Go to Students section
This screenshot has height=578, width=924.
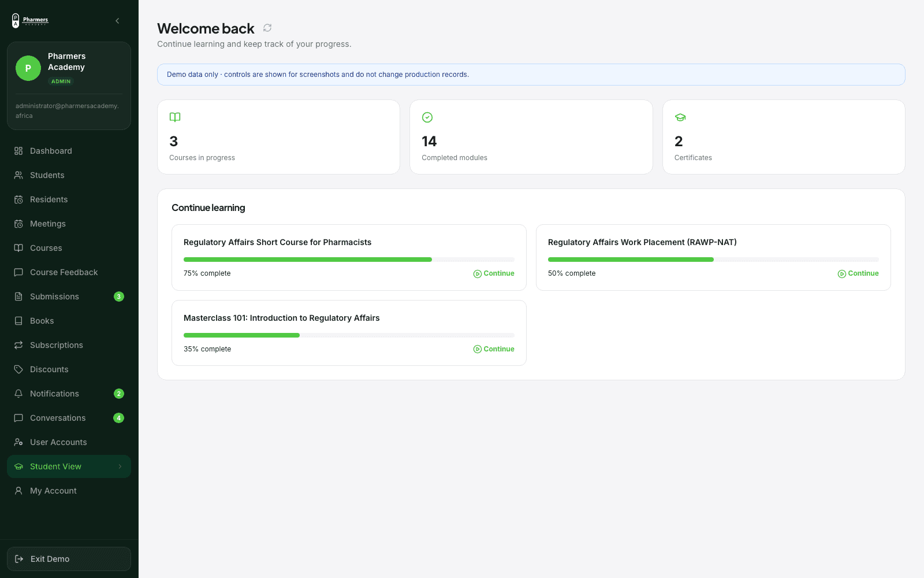pos(69,175)
